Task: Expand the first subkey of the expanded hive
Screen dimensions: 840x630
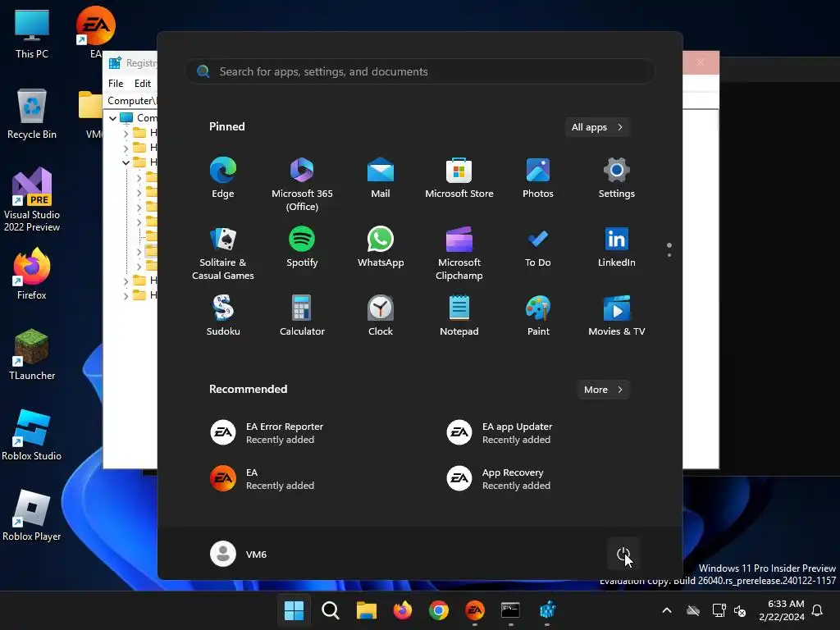Action: (x=139, y=177)
